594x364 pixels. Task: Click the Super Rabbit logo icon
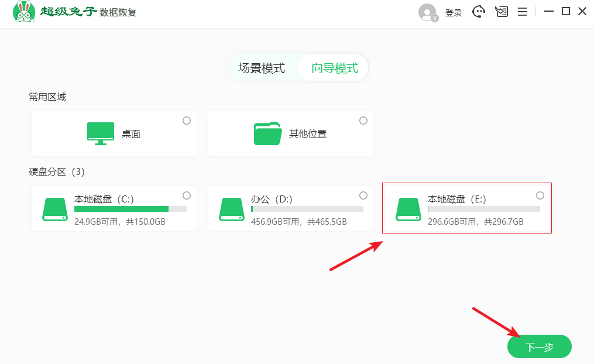tap(24, 12)
